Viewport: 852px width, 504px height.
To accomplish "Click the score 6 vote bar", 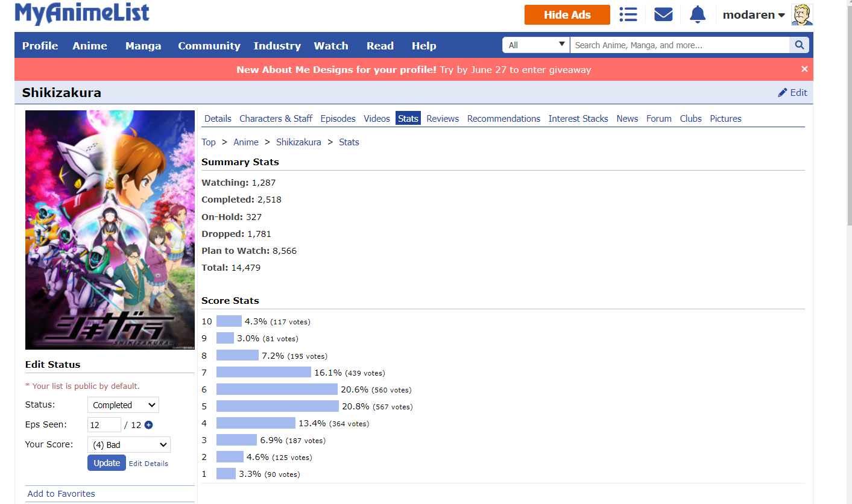I will point(277,389).
